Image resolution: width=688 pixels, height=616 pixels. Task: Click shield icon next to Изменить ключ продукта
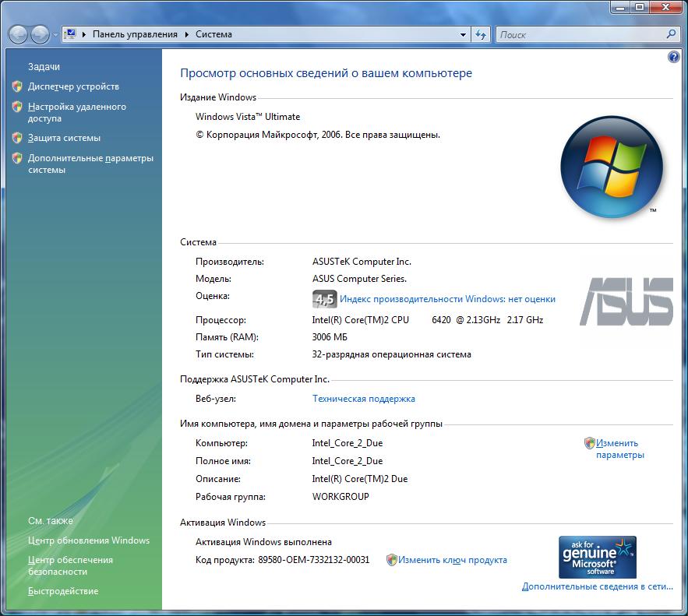[391, 560]
